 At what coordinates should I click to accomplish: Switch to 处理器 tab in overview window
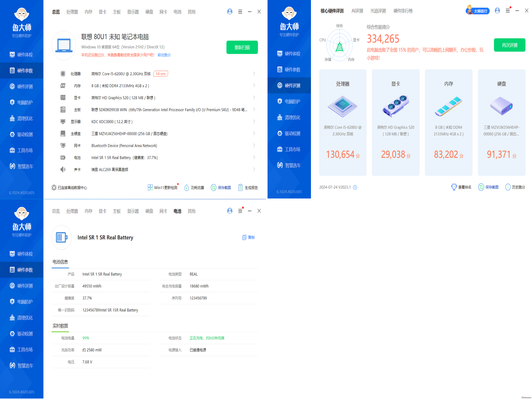[72, 12]
